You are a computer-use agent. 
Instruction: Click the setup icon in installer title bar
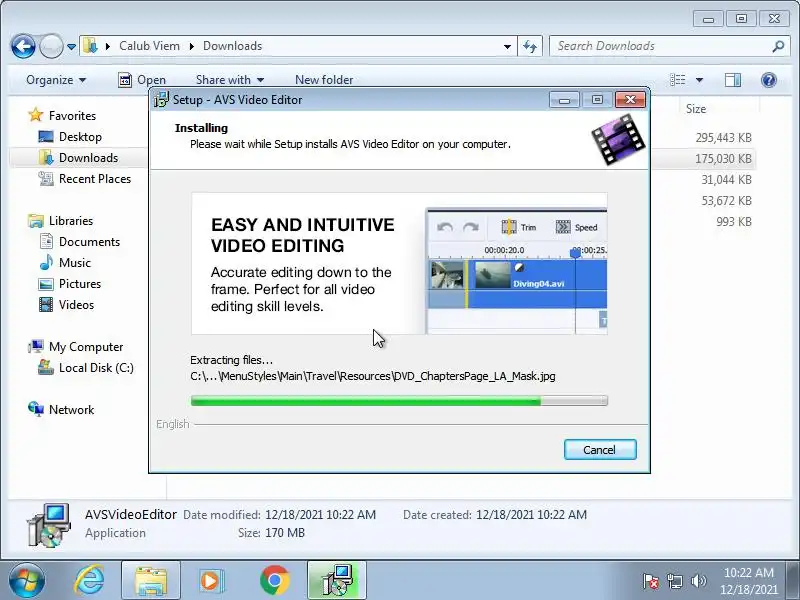pos(161,99)
